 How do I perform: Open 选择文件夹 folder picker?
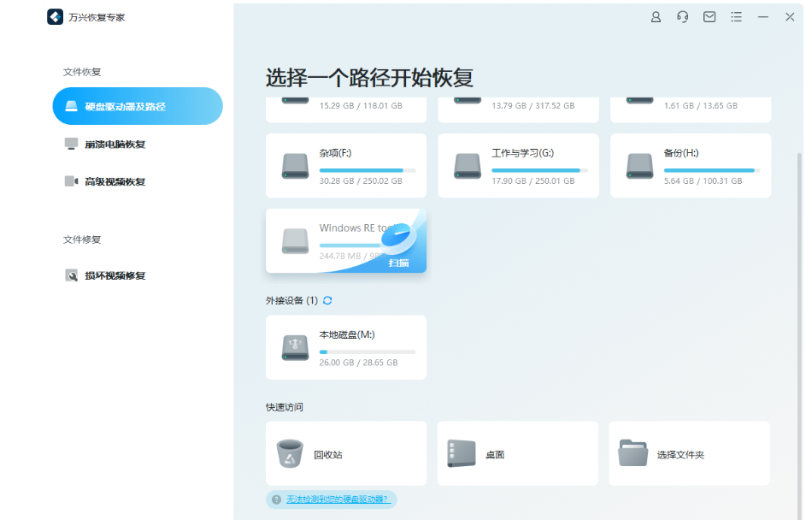[x=689, y=453]
